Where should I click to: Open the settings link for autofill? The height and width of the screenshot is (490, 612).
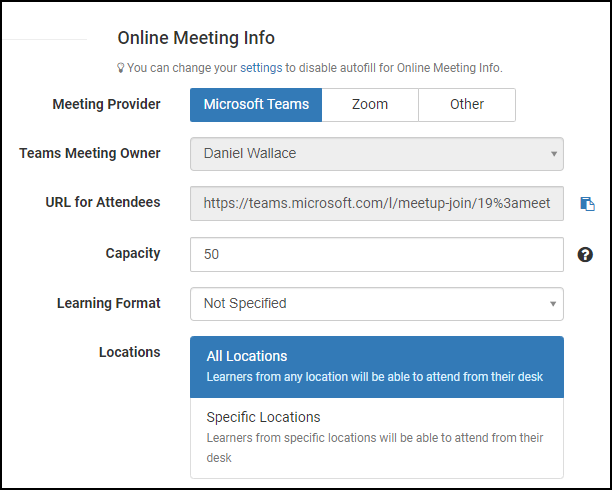tap(261, 68)
